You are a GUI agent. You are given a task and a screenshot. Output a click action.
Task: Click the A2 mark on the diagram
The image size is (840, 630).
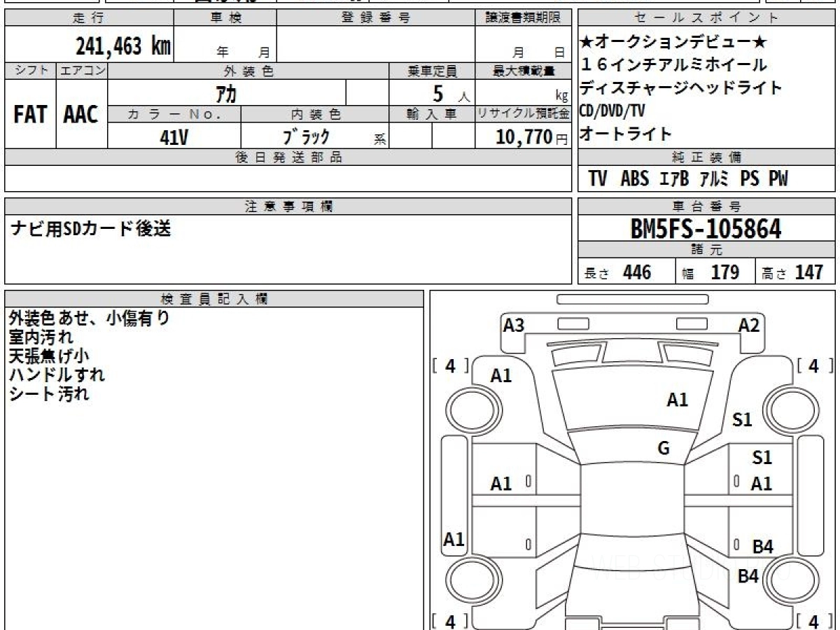coord(750,325)
